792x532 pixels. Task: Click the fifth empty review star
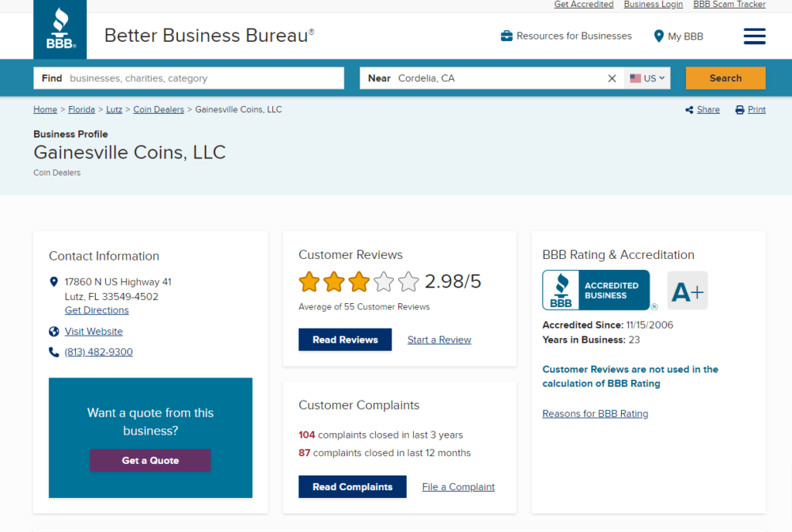pos(408,281)
